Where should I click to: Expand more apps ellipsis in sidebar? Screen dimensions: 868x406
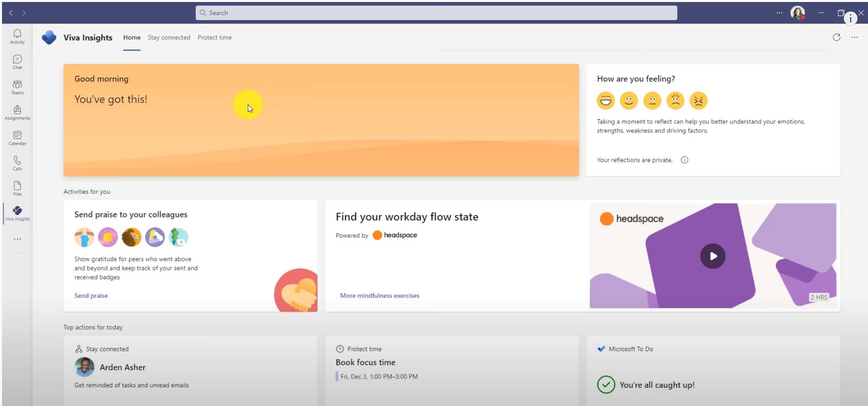tap(17, 239)
